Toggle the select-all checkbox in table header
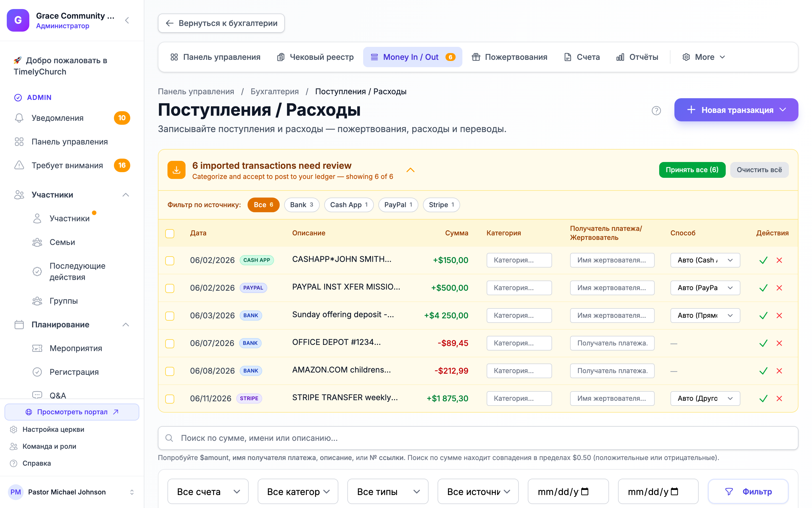 (170, 233)
